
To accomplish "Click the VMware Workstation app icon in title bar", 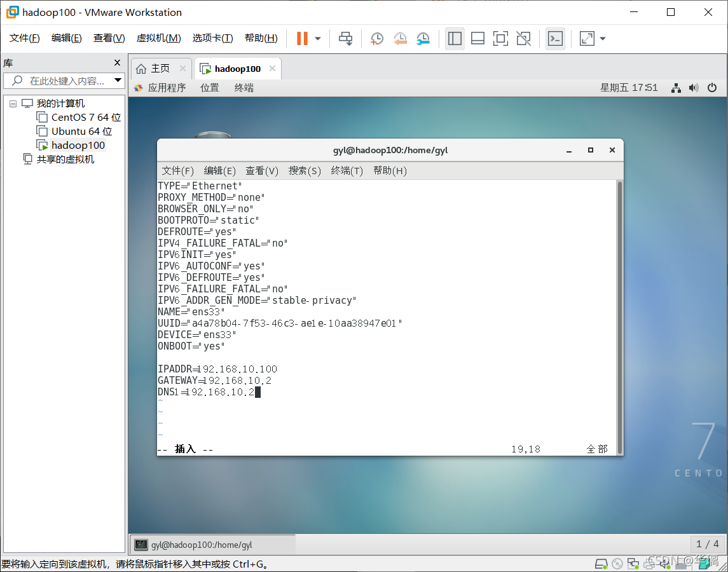I will coord(13,12).
